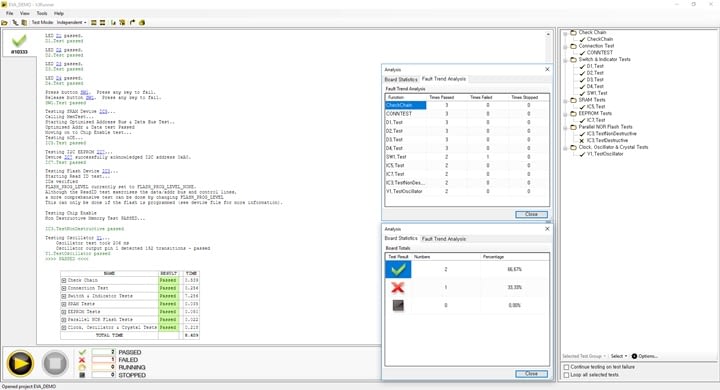The image size is (720, 390).
Task: Dismiss lower Analysis window with its X
Action: point(547,229)
